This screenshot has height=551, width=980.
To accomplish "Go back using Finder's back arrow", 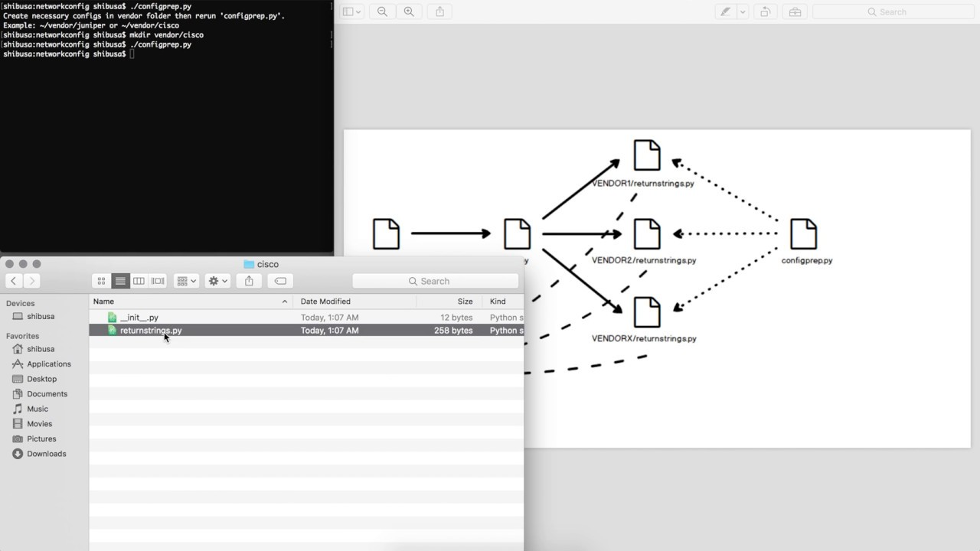I will pyautogui.click(x=14, y=280).
